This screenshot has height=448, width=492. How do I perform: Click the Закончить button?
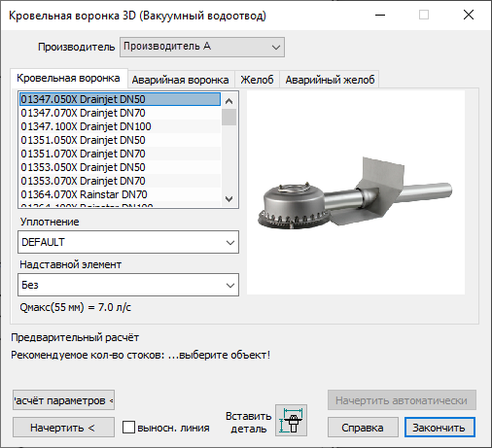tap(439, 428)
